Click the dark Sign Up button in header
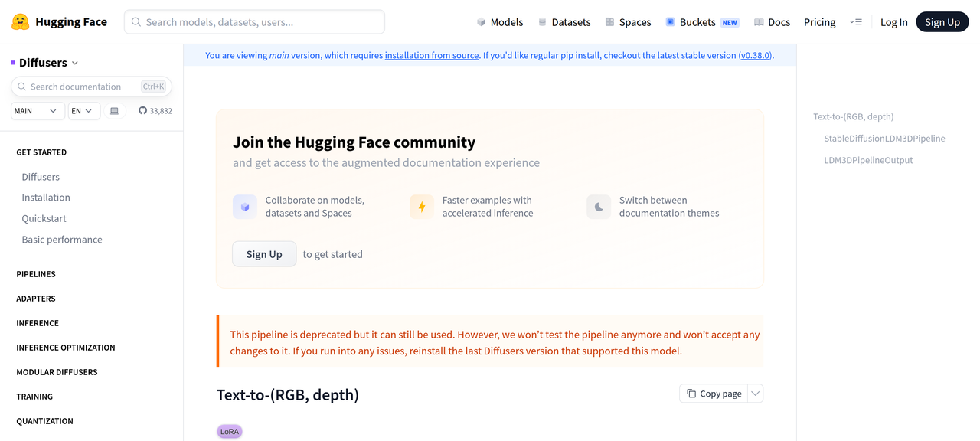Viewport: 980px width, 441px height. pyautogui.click(x=942, y=22)
